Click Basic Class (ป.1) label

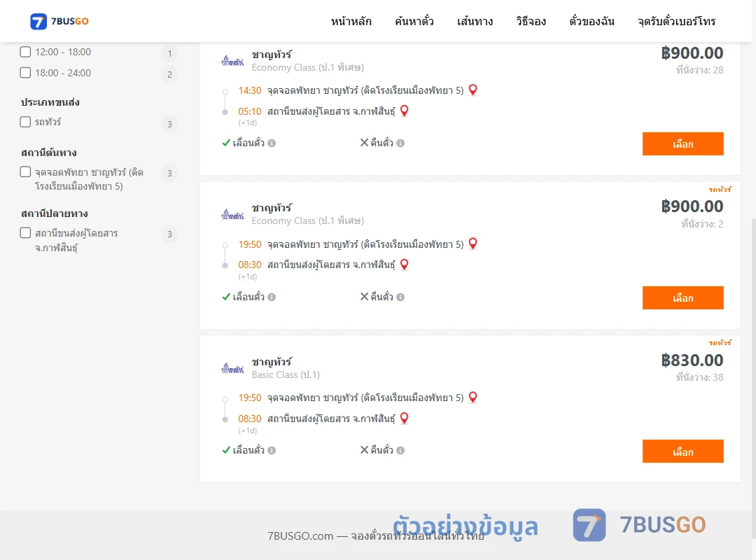tap(286, 374)
